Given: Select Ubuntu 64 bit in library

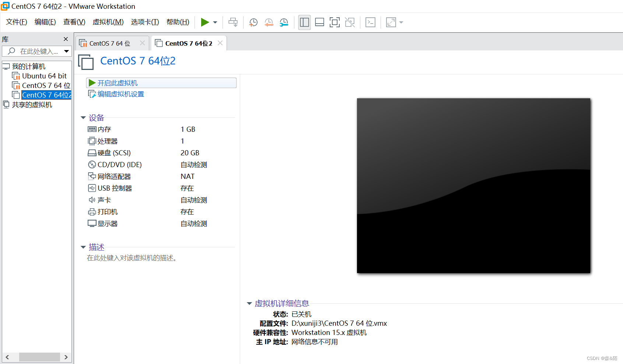Looking at the screenshot, I should coord(44,76).
